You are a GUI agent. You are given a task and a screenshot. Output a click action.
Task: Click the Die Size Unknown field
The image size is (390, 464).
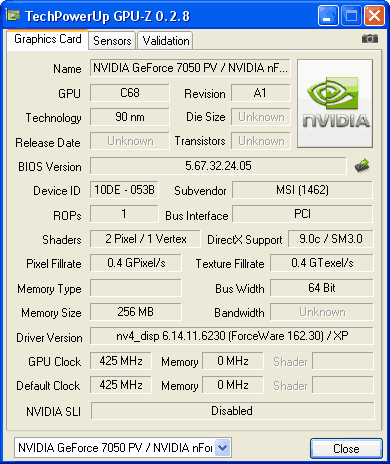(x=261, y=117)
